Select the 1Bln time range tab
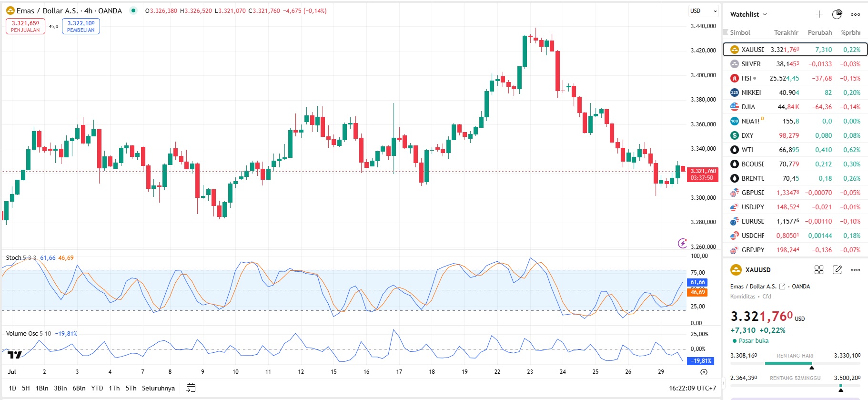 point(42,388)
